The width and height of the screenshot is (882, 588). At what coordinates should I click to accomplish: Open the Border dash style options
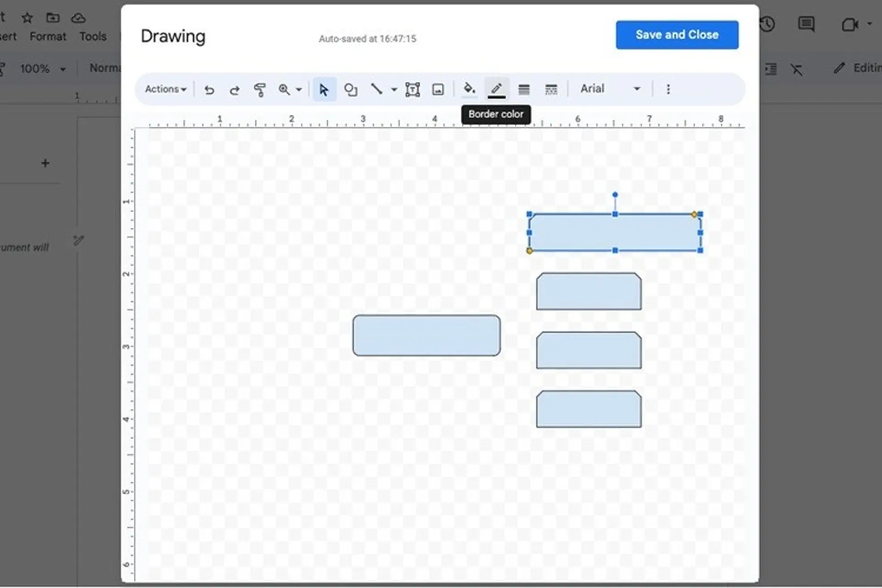coord(550,89)
